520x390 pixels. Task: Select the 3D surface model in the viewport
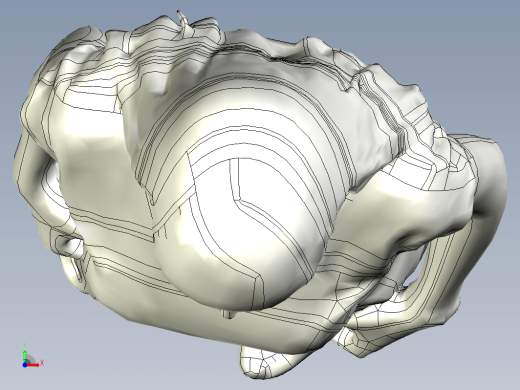[x=260, y=195]
